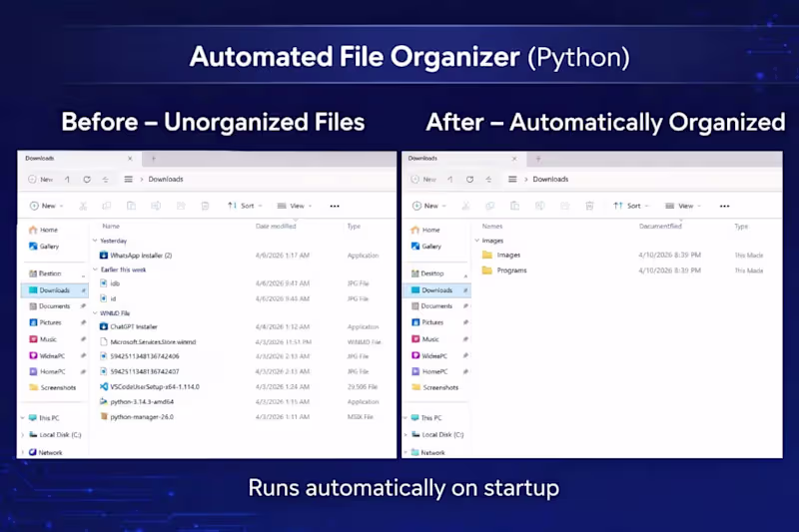
Task: Collapse Yesterday group in left window
Action: [x=95, y=241]
